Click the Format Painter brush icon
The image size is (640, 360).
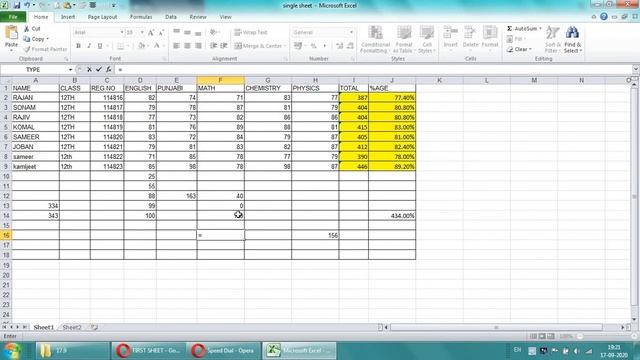(x=27, y=49)
